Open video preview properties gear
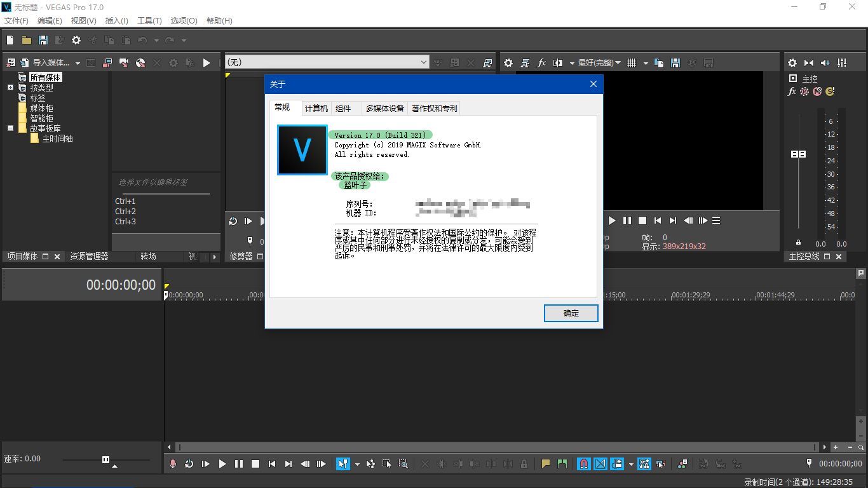Image resolution: width=868 pixels, height=488 pixels. pos(508,63)
